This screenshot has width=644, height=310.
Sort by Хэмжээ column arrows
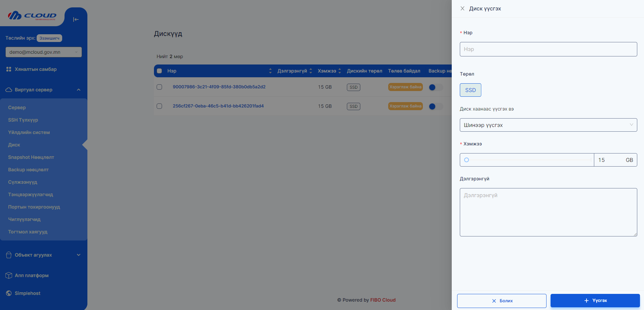[339, 71]
